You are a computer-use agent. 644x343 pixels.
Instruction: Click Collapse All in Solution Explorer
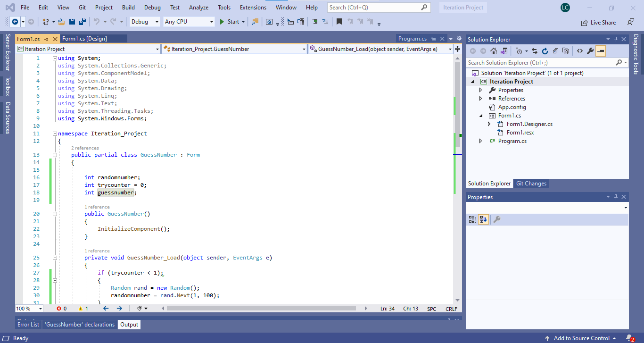pos(555,51)
